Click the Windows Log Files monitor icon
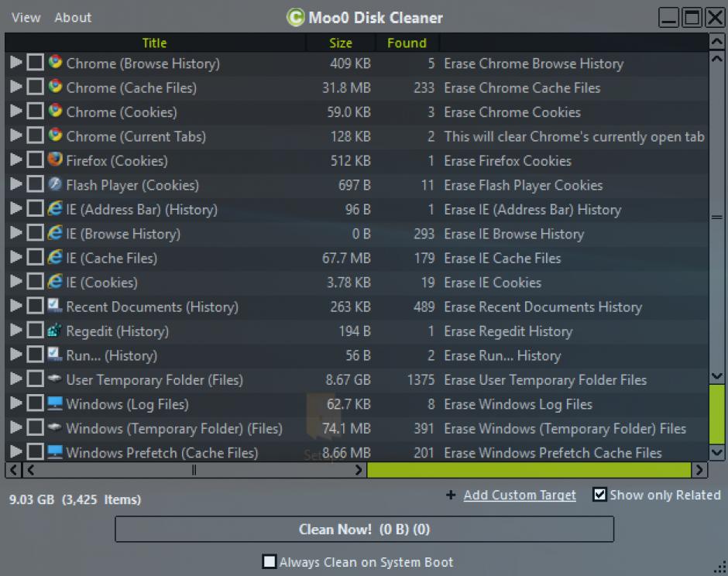The width and height of the screenshot is (728, 576). 55,403
